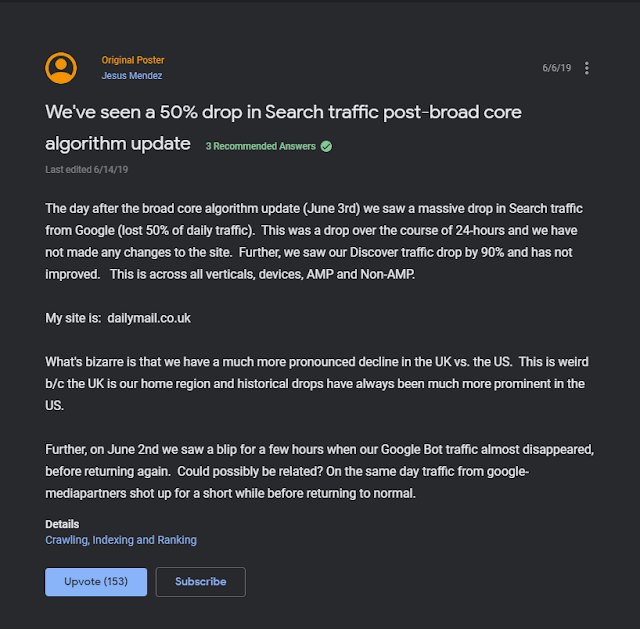
Task: Click the orange user avatar icon
Action: pos(61,68)
